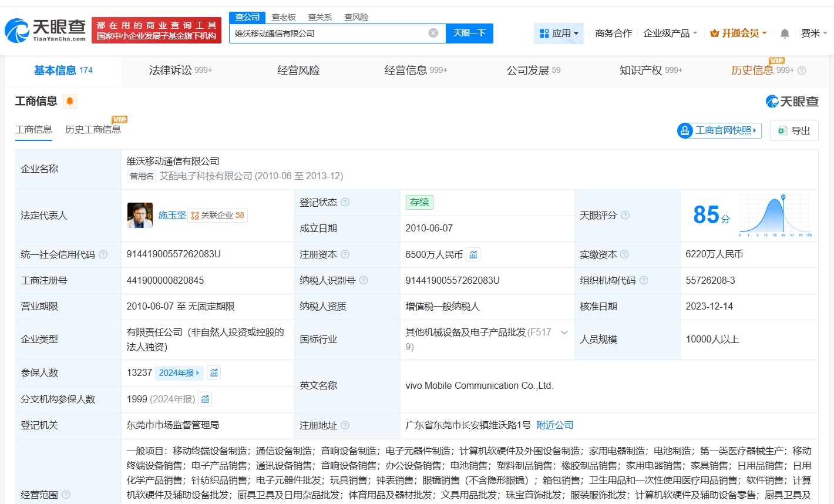Click help icon beside 天眼评分
834x504 pixels.
pos(625,215)
